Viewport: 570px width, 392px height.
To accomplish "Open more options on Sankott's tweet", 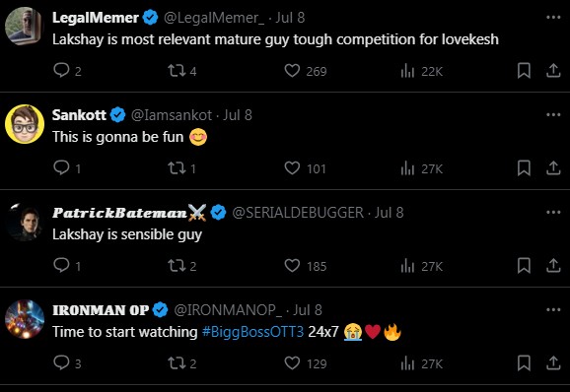I will 553,114.
